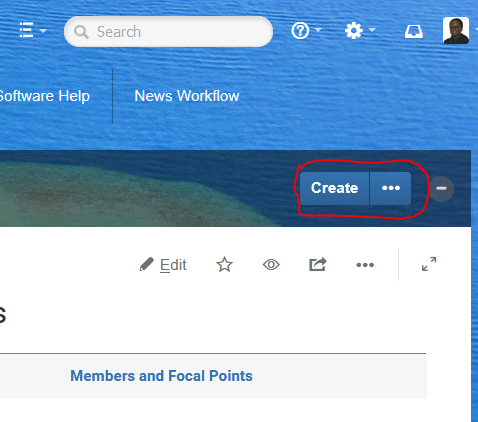This screenshot has width=478, height=422.
Task: Open the user profile avatar
Action: [456, 31]
